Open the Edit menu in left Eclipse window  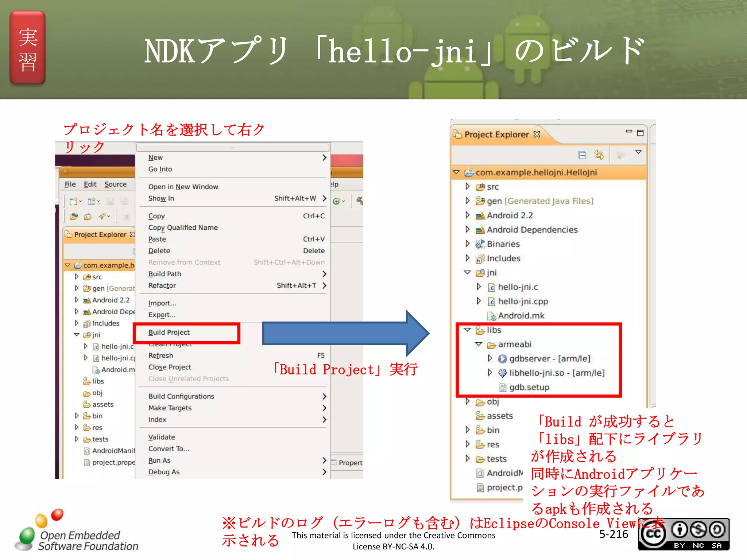click(90, 184)
